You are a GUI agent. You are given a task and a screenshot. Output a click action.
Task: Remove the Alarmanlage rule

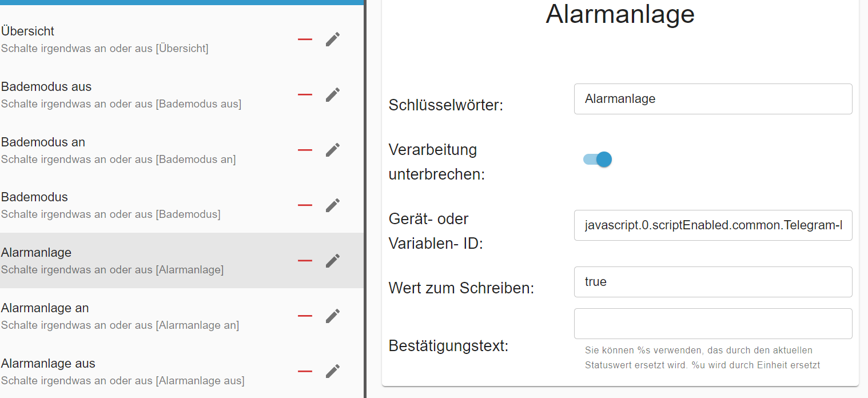305,261
